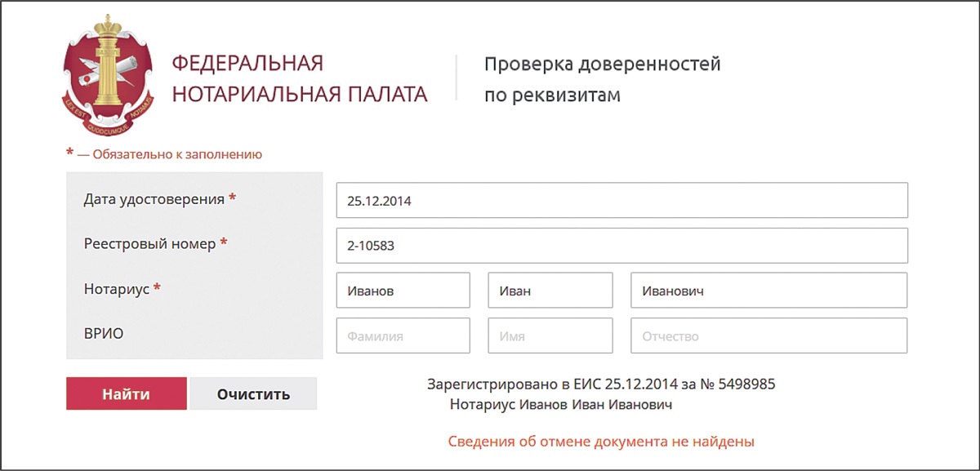The height and width of the screenshot is (471, 980).
Task: Click the registry number field with 2-10583
Action: coord(621,245)
